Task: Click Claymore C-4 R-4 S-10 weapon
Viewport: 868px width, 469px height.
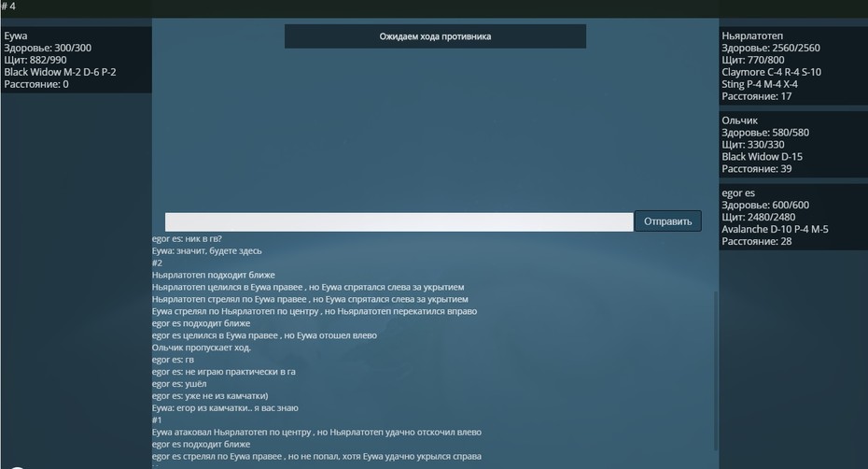Action: click(x=771, y=72)
